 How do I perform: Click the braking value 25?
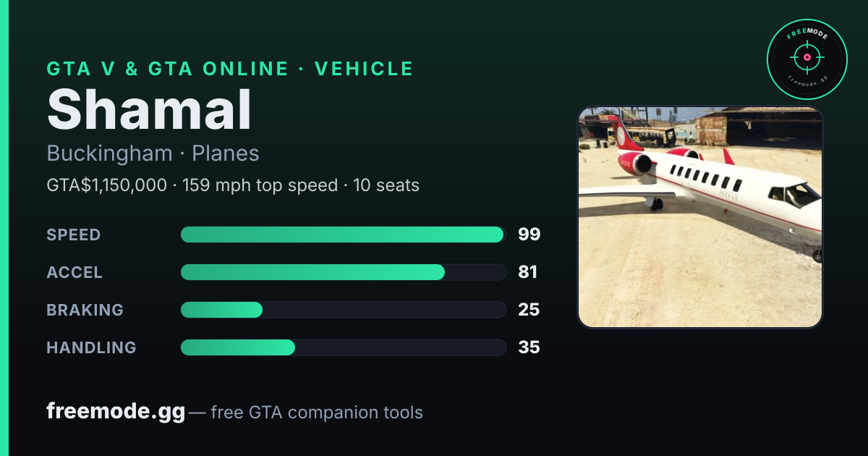[x=529, y=310]
